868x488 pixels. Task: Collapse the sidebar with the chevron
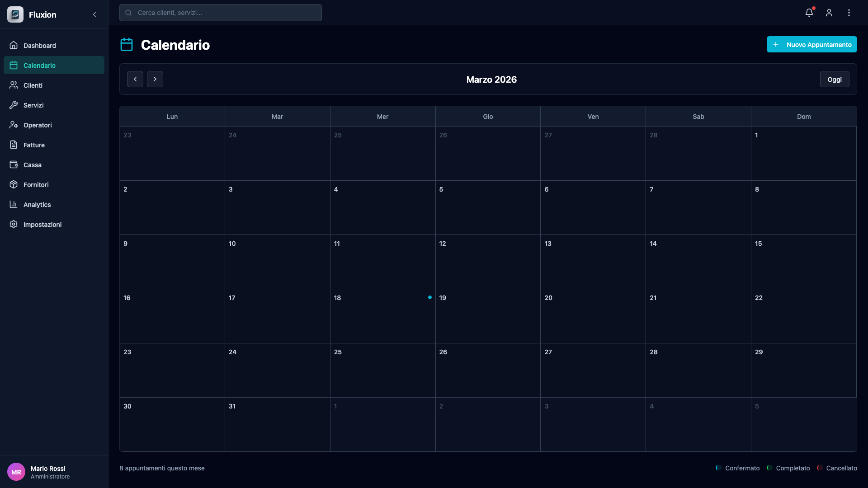(x=94, y=14)
